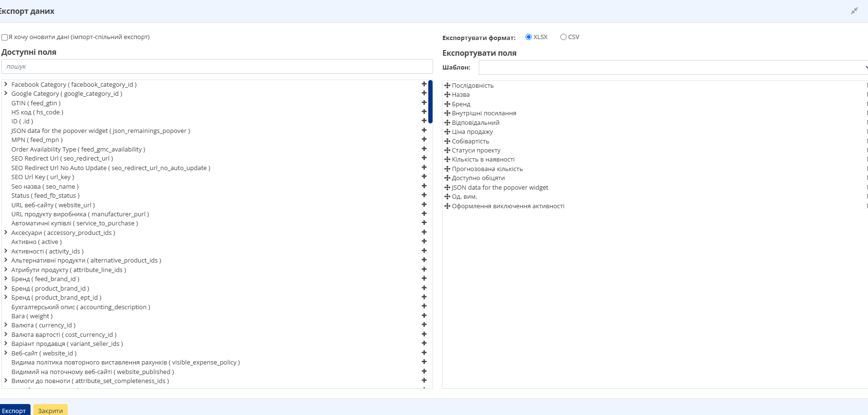Select 'Seo назва ( seo_name )' row
Image resolution: width=868 pixels, height=415 pixels.
pos(45,186)
